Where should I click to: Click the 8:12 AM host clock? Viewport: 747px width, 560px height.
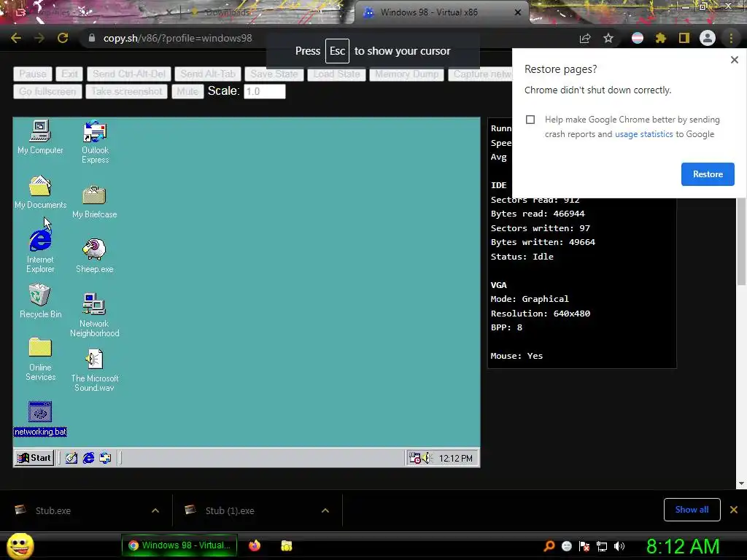pyautogui.click(x=683, y=546)
